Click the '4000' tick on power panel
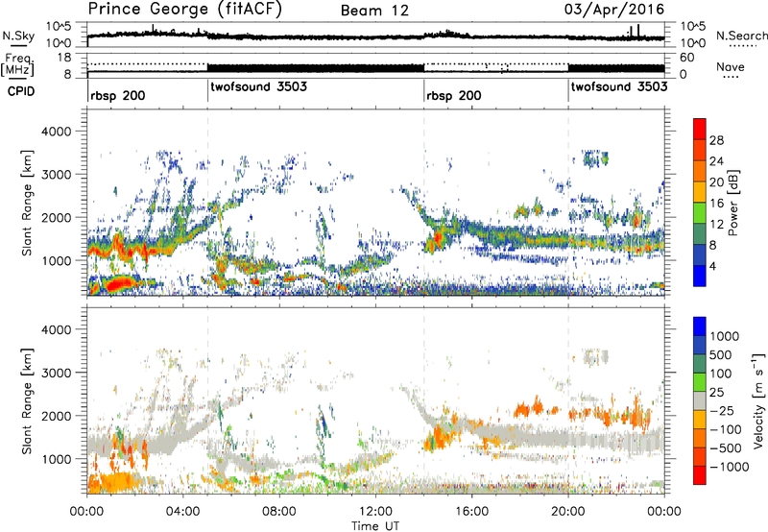Viewport: 768px width, 532px height. [56, 132]
